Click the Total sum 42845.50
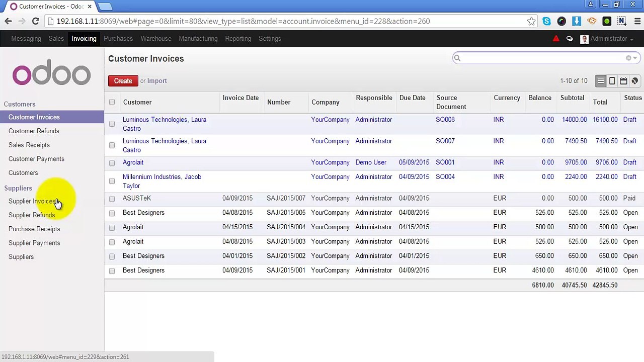The width and height of the screenshot is (644, 362). pyautogui.click(x=605, y=285)
